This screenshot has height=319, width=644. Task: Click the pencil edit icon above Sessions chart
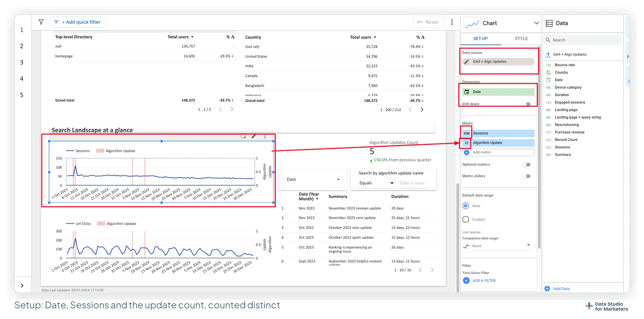254,136
